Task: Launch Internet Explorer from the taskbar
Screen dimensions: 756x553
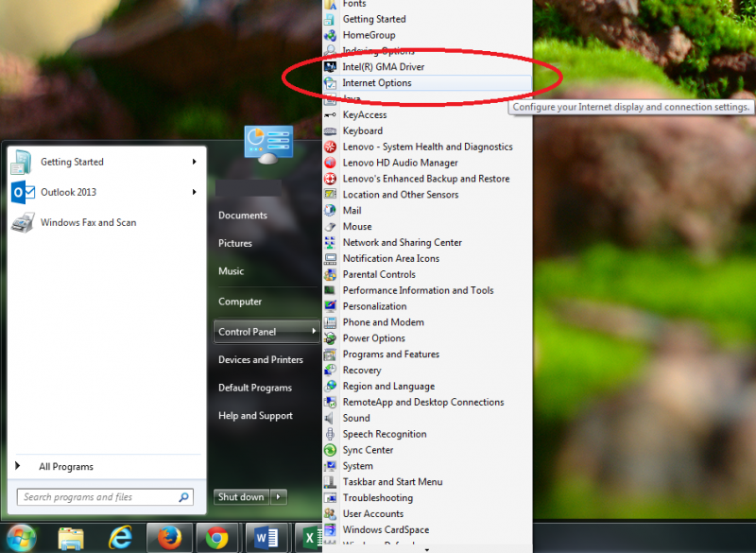Action: click(x=120, y=538)
